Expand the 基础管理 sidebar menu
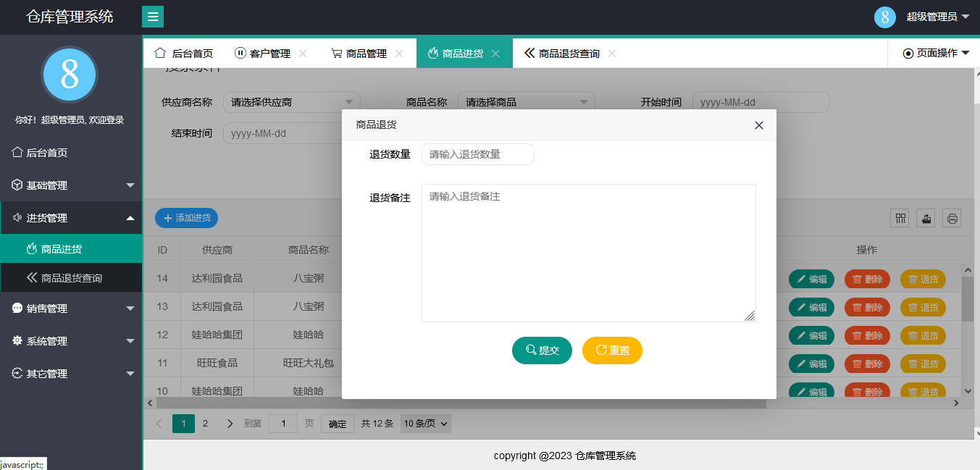The image size is (980, 470). click(70, 185)
